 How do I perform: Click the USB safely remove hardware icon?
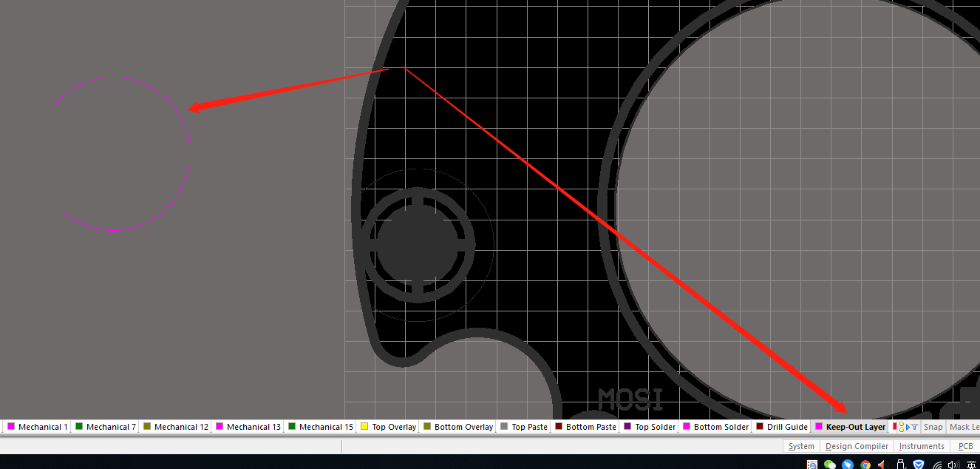tap(901, 465)
